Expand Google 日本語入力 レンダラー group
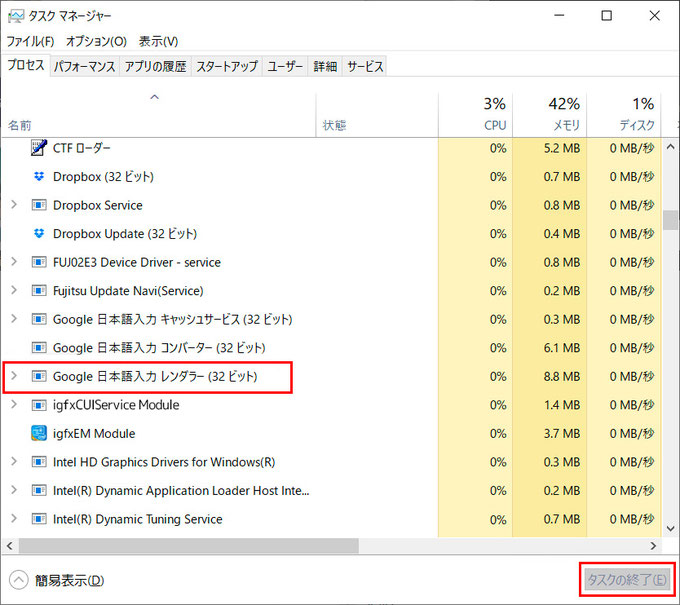The height and width of the screenshot is (605, 680). point(14,376)
